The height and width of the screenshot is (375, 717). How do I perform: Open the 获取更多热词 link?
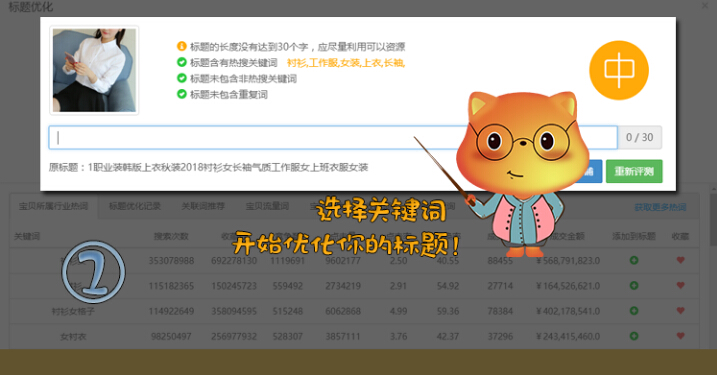tap(660, 207)
